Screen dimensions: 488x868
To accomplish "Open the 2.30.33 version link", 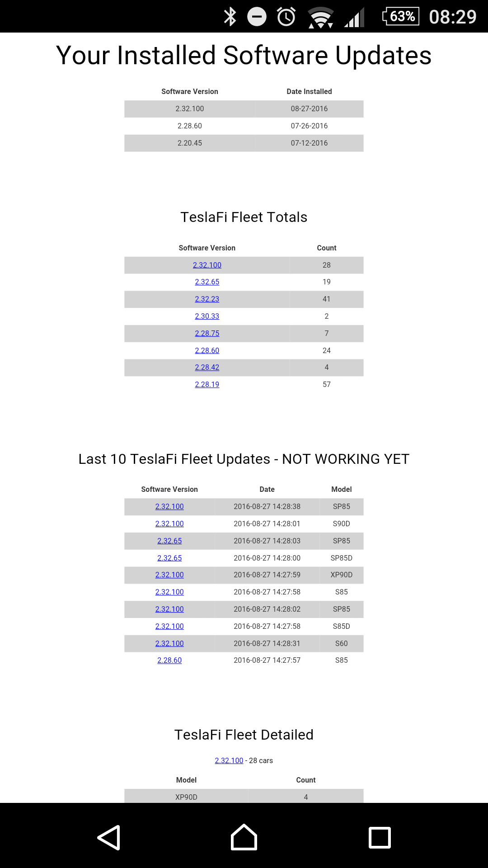I will pyautogui.click(x=207, y=316).
